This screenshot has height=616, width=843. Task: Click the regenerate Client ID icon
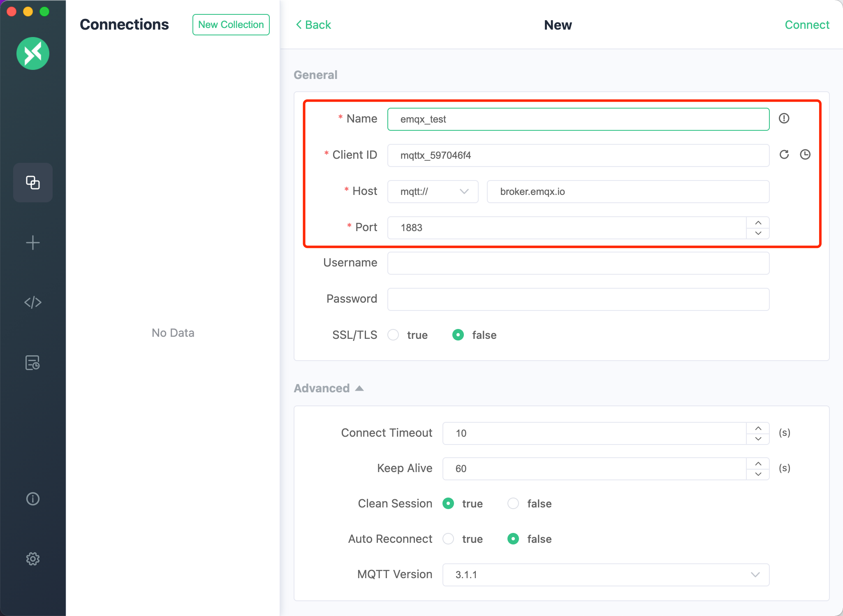783,155
